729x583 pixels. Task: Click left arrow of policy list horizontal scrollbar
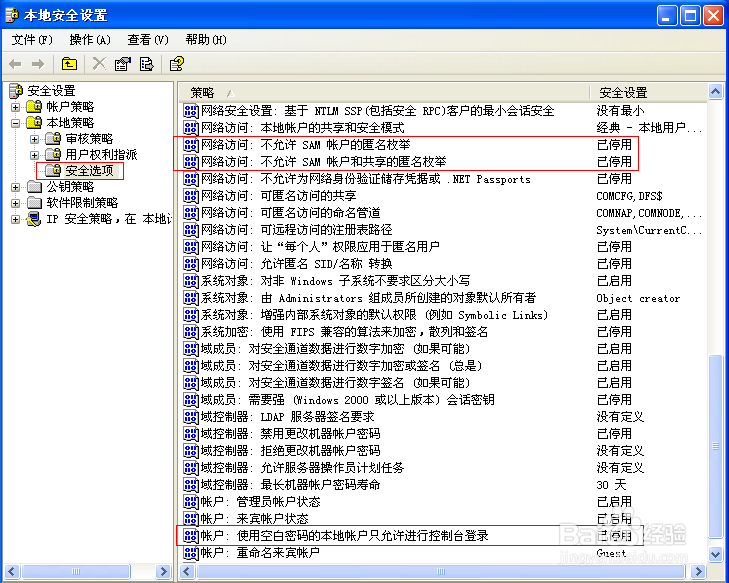point(187,571)
